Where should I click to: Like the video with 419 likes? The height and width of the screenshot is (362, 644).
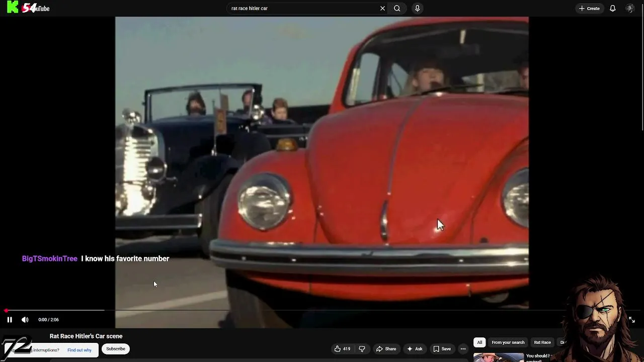(x=342, y=349)
